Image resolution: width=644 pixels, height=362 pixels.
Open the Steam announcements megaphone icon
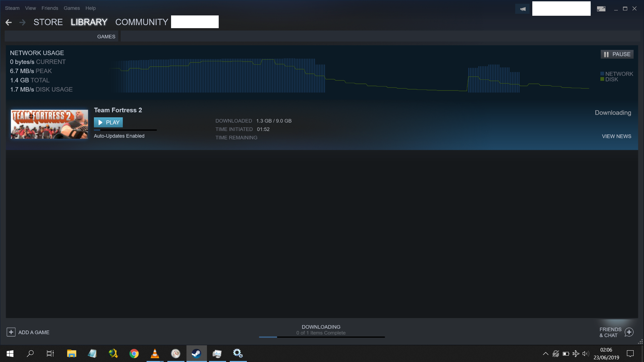pyautogui.click(x=523, y=9)
